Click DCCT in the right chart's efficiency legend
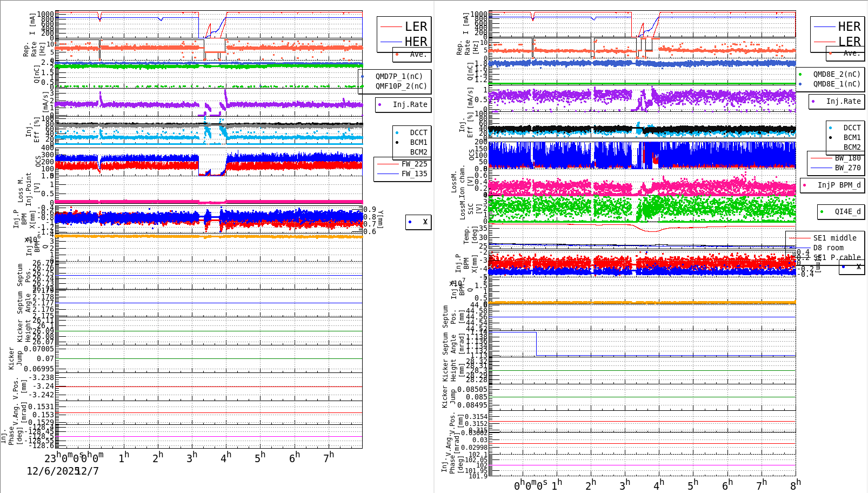The width and height of the screenshot is (868, 493). click(852, 128)
